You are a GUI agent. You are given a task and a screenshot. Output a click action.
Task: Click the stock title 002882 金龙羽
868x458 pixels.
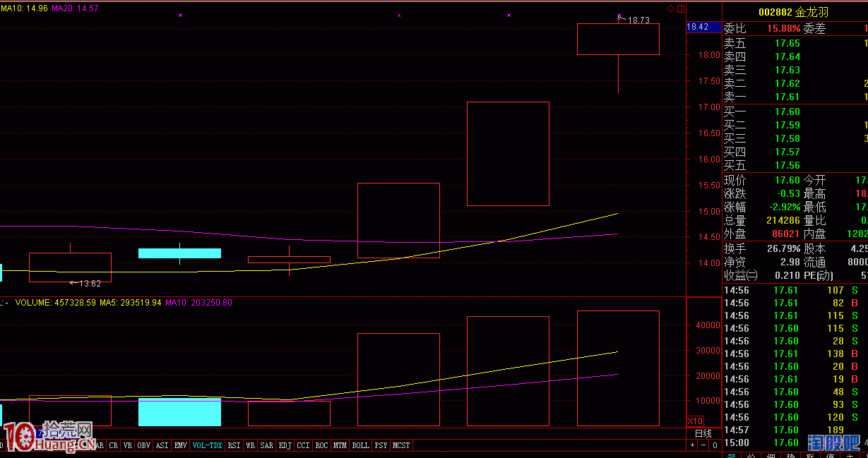point(794,13)
